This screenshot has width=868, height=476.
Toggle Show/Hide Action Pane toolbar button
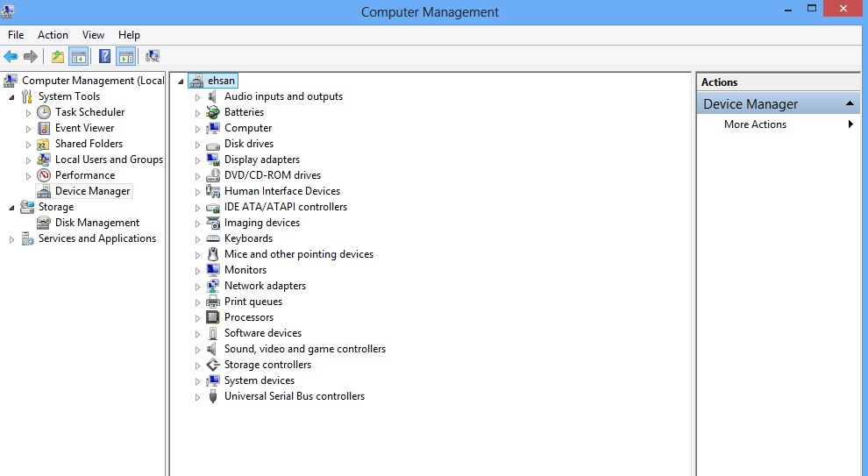126,57
